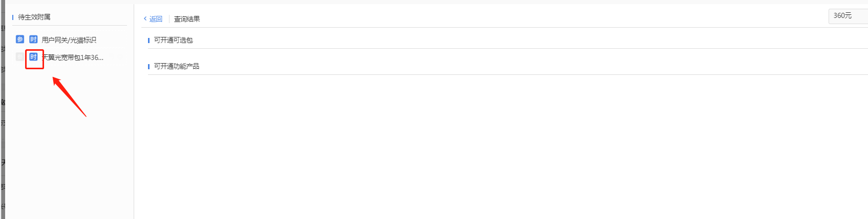868x219 pixels.
Task: Select the 用户网关/光猫标识 item
Action: pos(69,40)
